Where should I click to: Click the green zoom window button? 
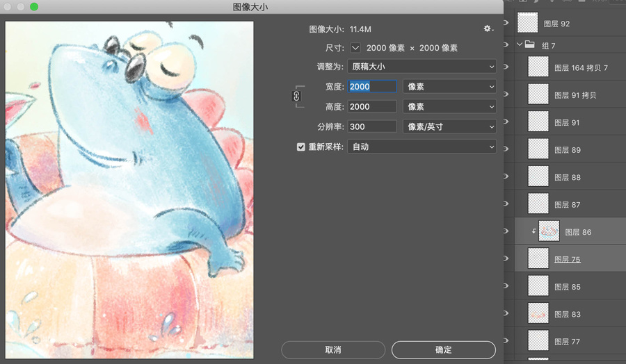[x=34, y=6]
